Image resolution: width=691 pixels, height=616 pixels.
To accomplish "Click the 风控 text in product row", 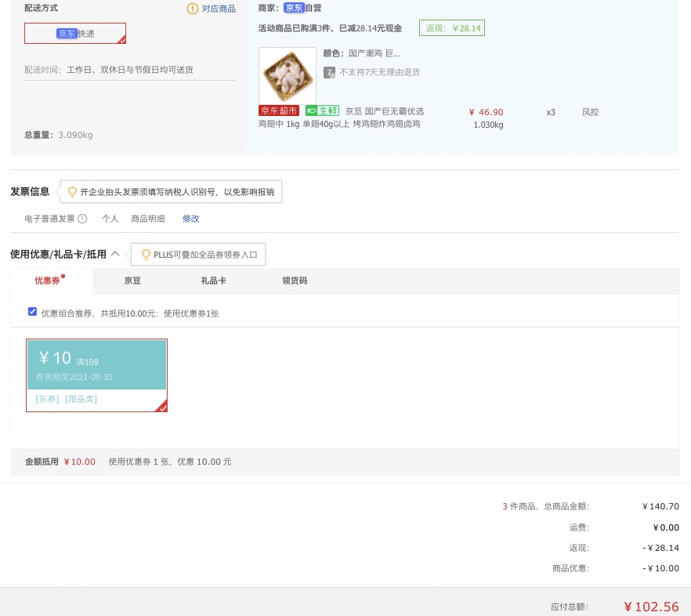I will (x=590, y=112).
